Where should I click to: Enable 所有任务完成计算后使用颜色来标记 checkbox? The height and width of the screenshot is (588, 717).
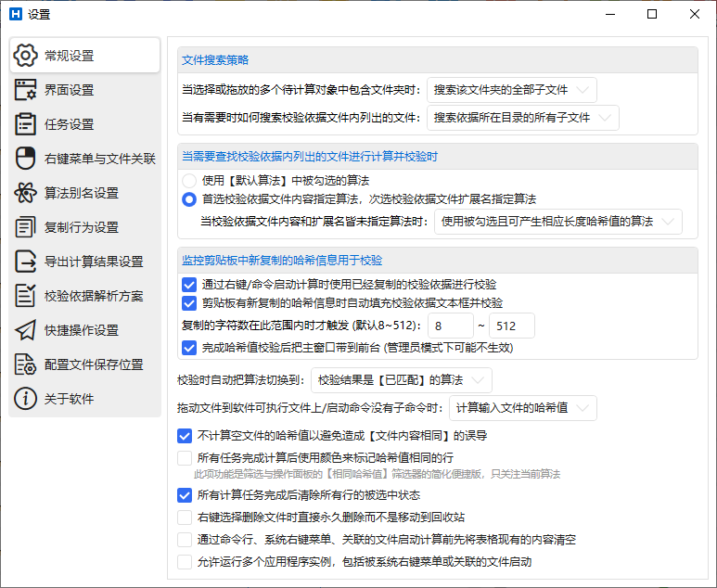[x=185, y=457]
